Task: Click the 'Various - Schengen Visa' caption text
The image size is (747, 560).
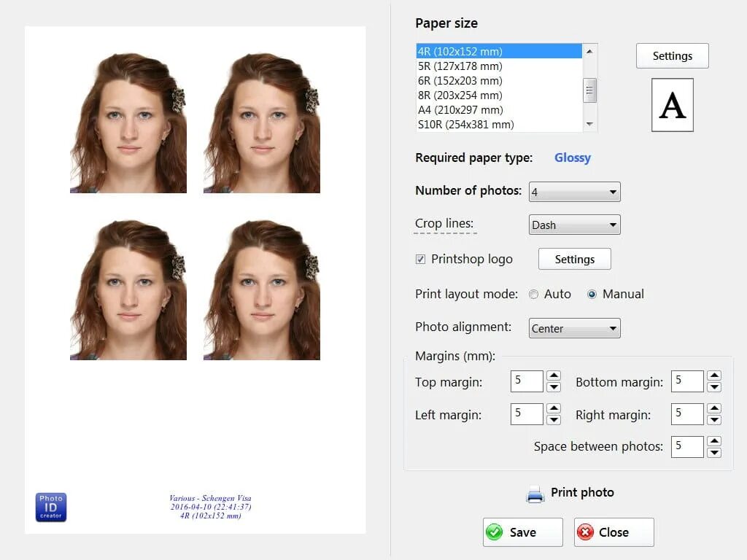Action: click(210, 498)
